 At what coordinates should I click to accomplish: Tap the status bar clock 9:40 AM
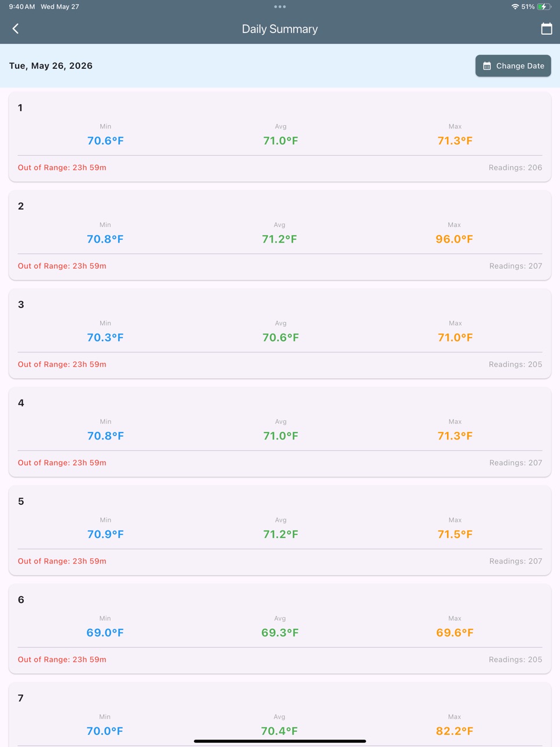[22, 7]
